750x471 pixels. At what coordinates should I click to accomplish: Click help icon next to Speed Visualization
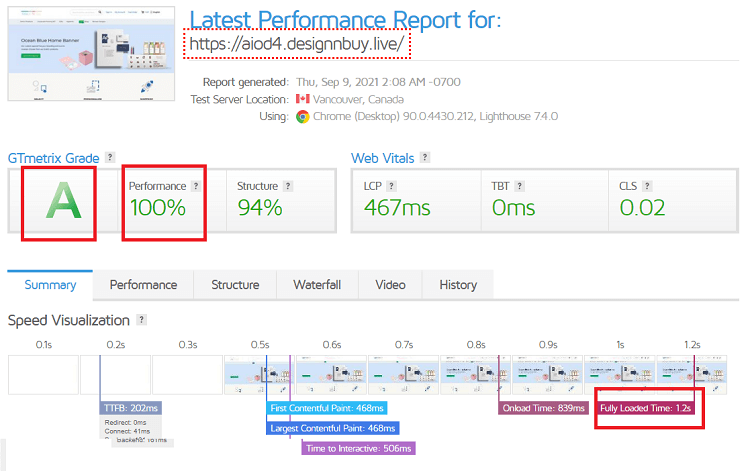[141, 320]
